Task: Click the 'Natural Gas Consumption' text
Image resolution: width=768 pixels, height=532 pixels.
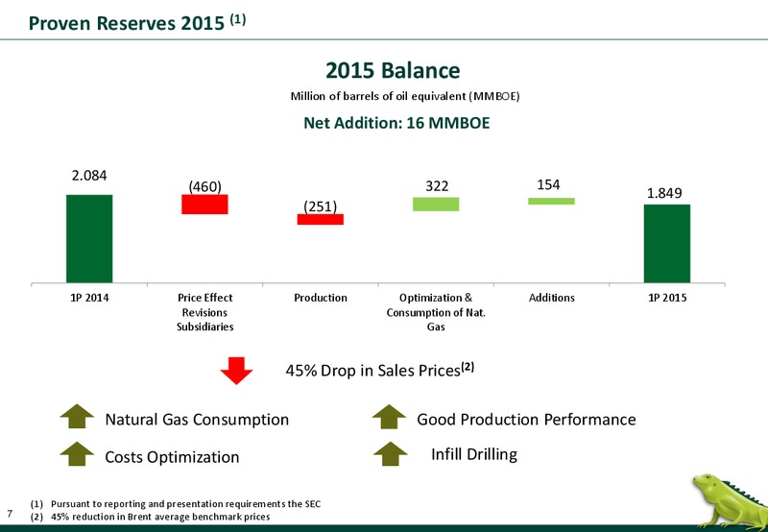Action: point(197,420)
